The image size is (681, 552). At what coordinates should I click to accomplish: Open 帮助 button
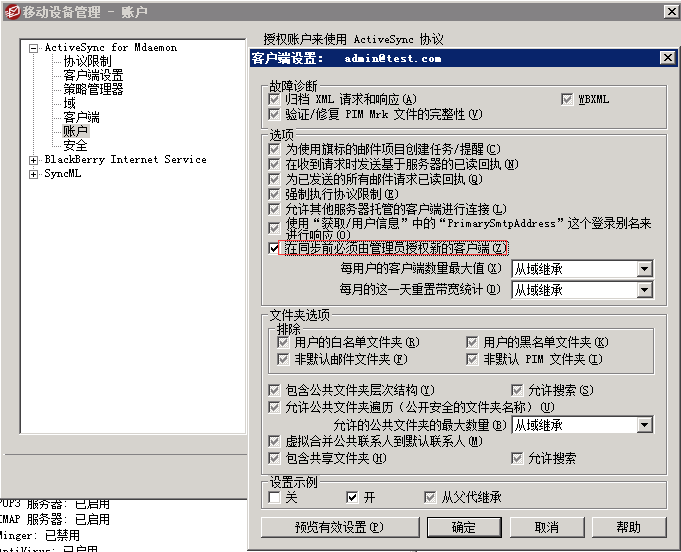[629, 527]
